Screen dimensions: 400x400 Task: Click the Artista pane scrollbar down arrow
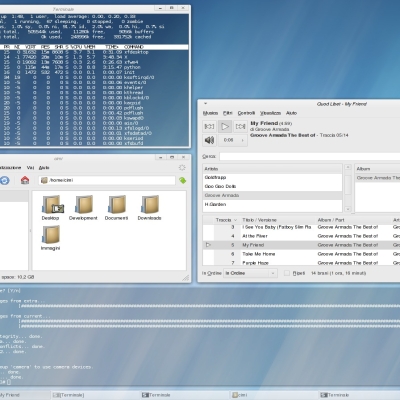pos(348,209)
